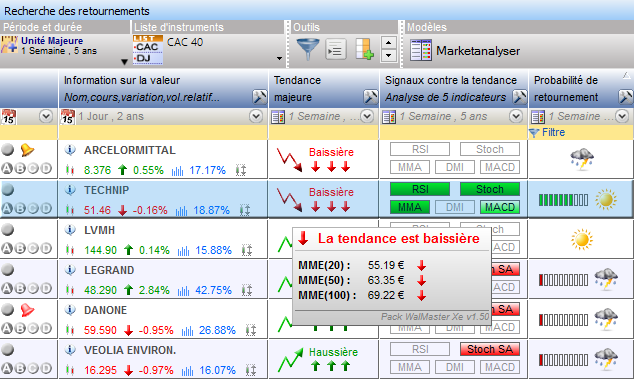Click the orange bell alert for ARCELORMITTAL

27,150
